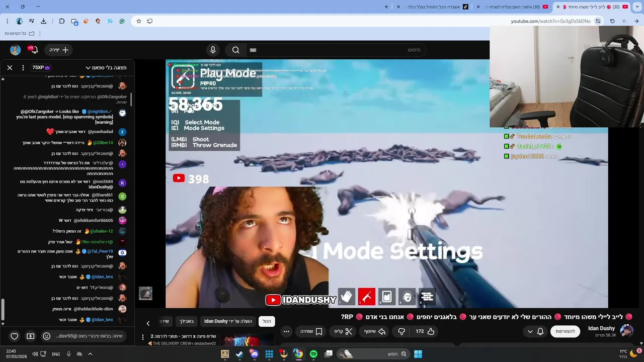Open Discord from the taskbar
Screen dimensions: 644x362
pos(255,354)
